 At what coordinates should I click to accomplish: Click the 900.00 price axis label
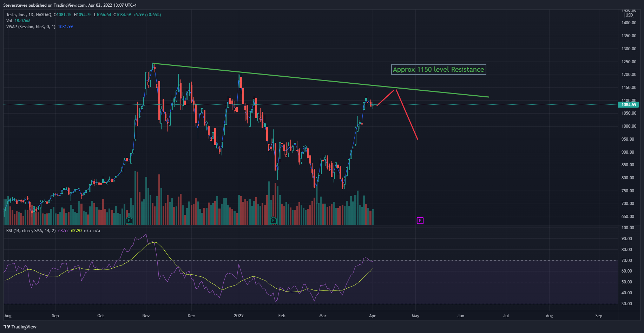point(627,152)
